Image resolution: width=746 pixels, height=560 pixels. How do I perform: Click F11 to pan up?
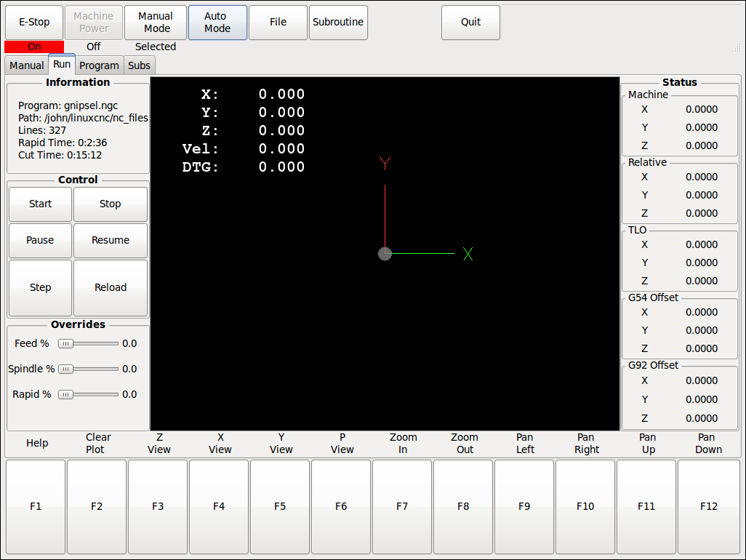pyautogui.click(x=646, y=506)
